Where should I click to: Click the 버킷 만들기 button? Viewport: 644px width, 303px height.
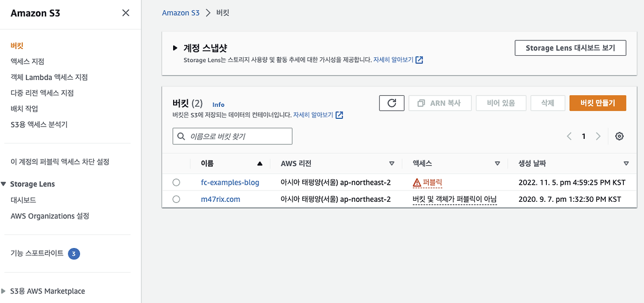tap(598, 103)
